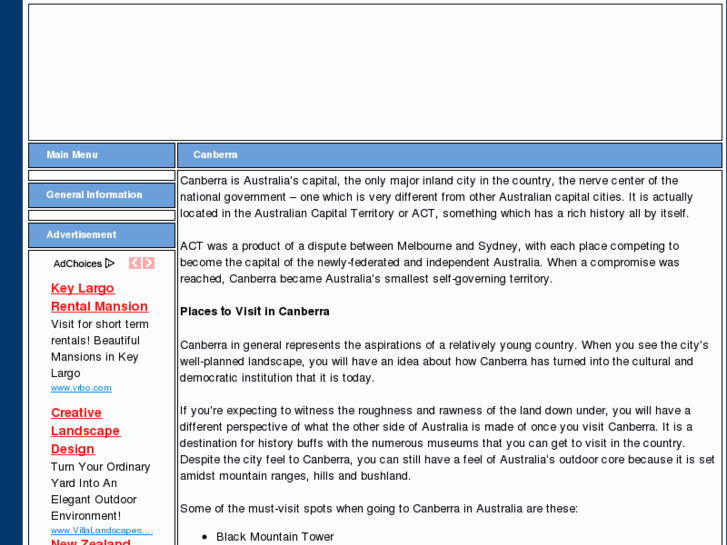The width and height of the screenshot is (727, 545).
Task: Open the Key Largo Rental Mansion ad link
Action: coord(99,297)
